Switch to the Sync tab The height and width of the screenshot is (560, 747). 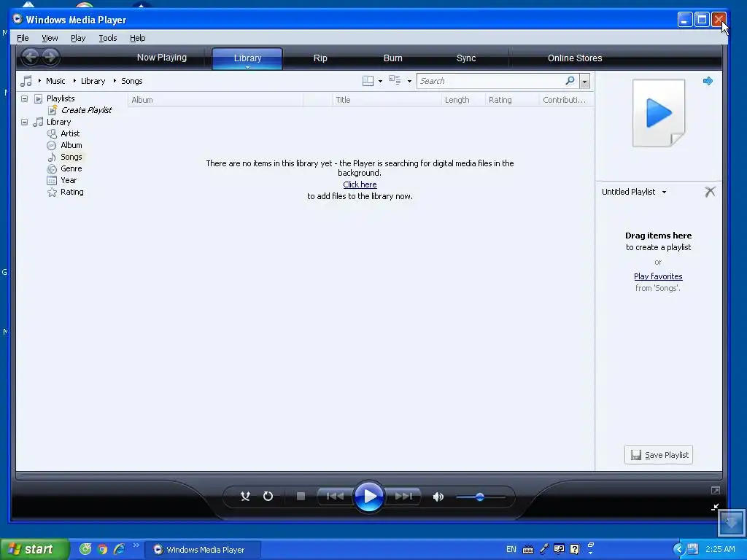466,58
